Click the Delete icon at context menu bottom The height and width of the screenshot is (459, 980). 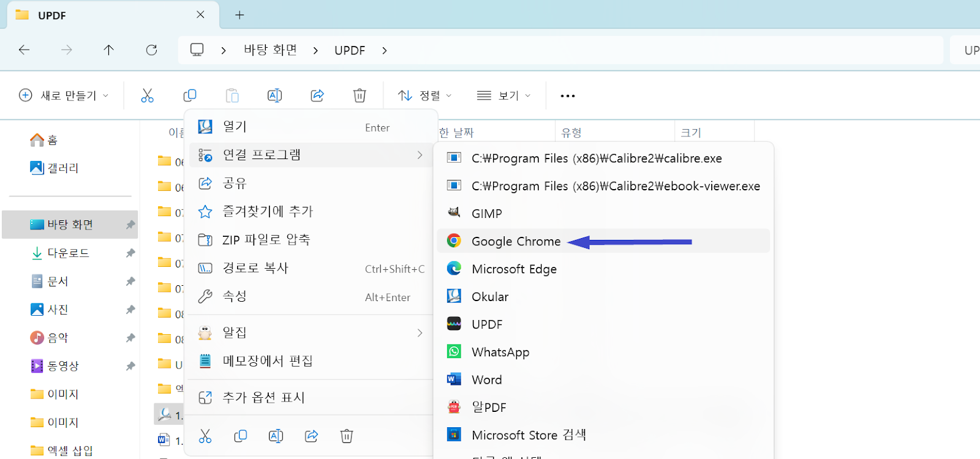(x=347, y=436)
